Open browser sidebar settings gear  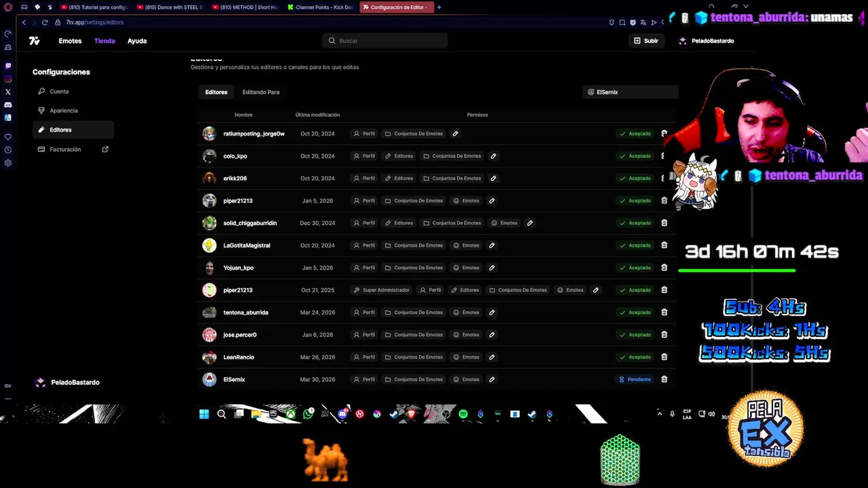point(8,163)
